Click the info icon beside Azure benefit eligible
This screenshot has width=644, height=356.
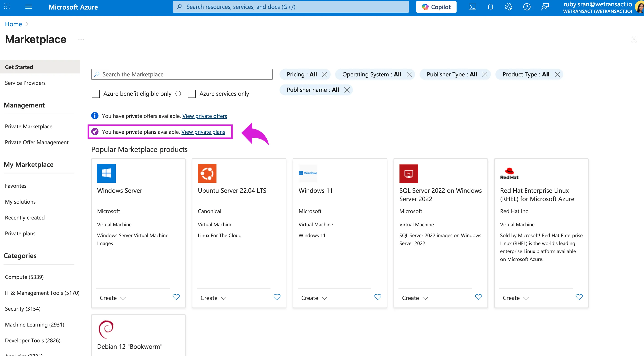coord(178,94)
